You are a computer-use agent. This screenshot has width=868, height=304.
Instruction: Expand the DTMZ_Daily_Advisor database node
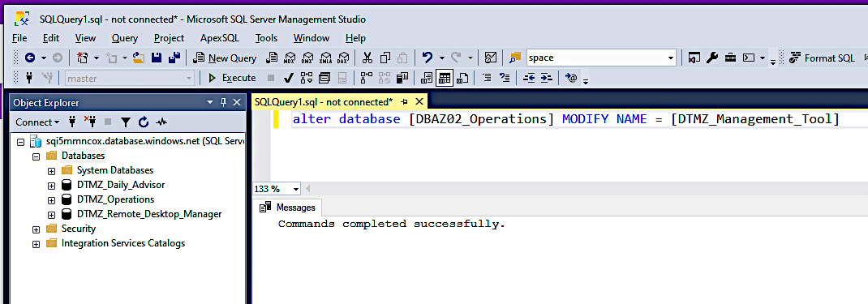pos(51,186)
